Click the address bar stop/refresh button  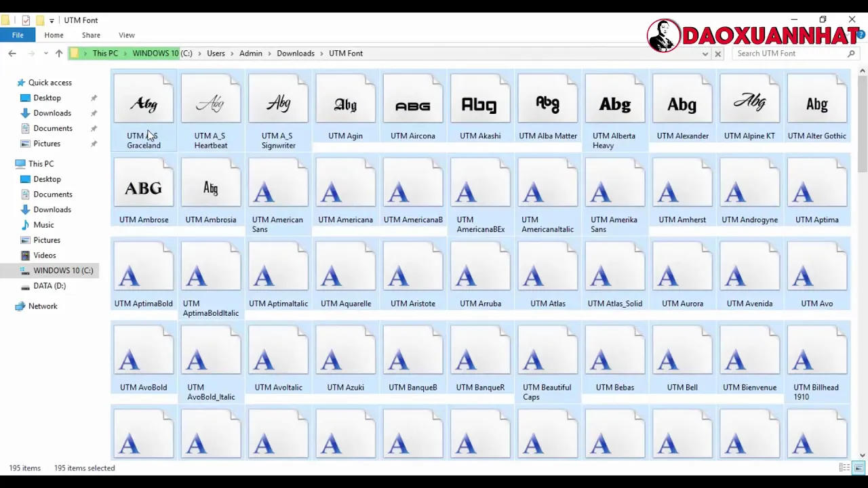718,54
